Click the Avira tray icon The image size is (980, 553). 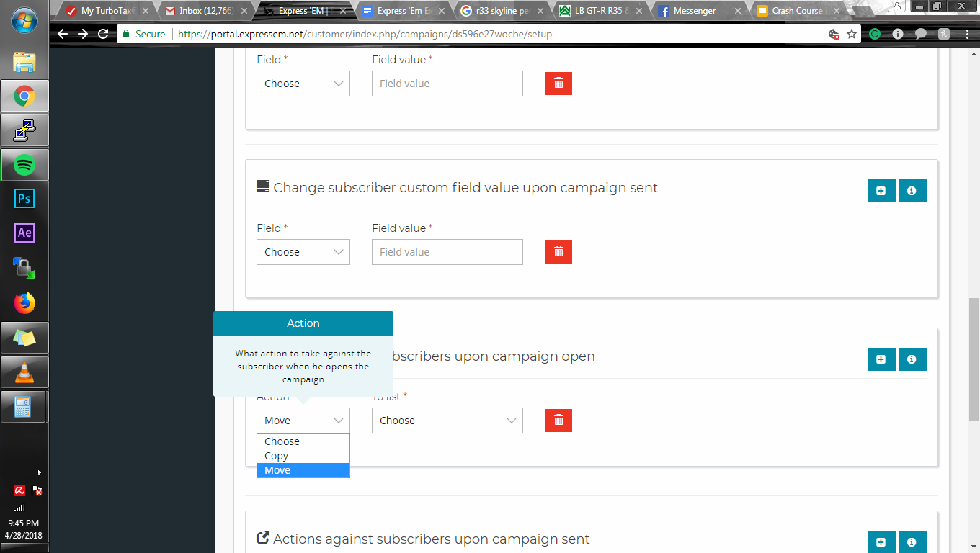(19, 490)
